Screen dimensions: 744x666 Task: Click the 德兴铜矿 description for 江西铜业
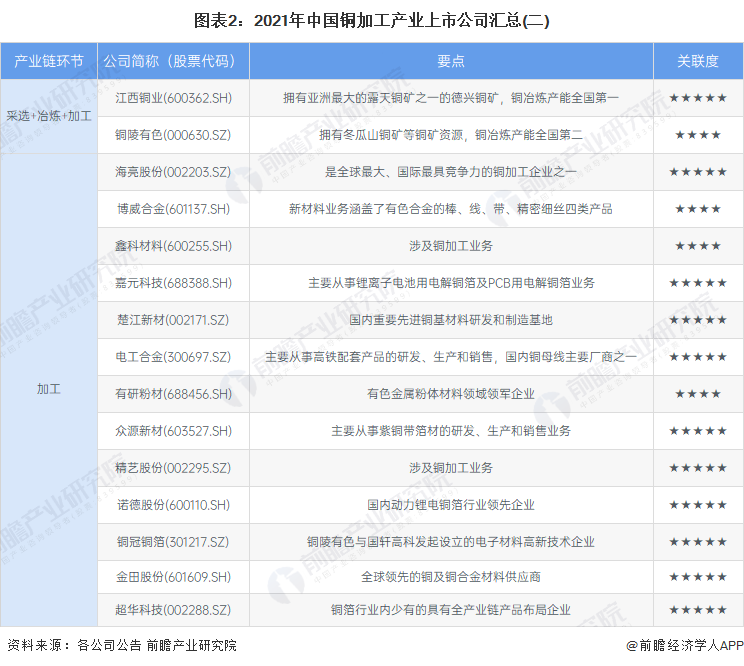[451, 98]
